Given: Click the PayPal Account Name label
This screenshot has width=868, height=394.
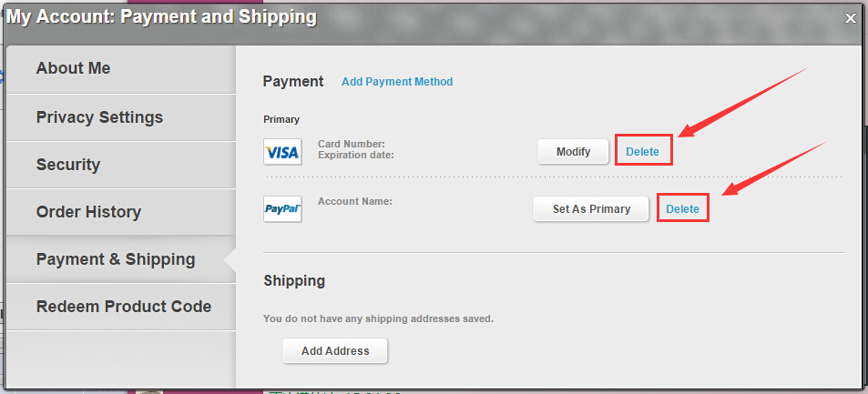Looking at the screenshot, I should (x=354, y=201).
